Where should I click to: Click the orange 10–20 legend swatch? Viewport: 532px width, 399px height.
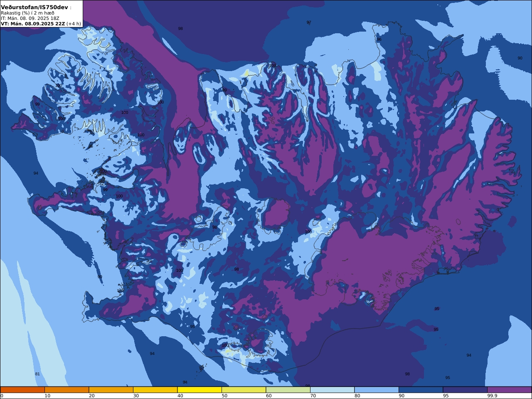tap(66, 390)
